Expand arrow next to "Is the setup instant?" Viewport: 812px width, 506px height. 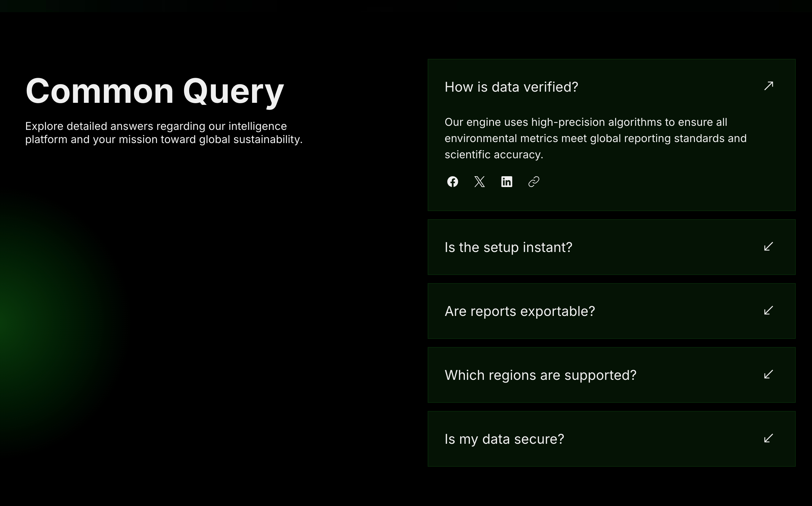[x=769, y=246]
